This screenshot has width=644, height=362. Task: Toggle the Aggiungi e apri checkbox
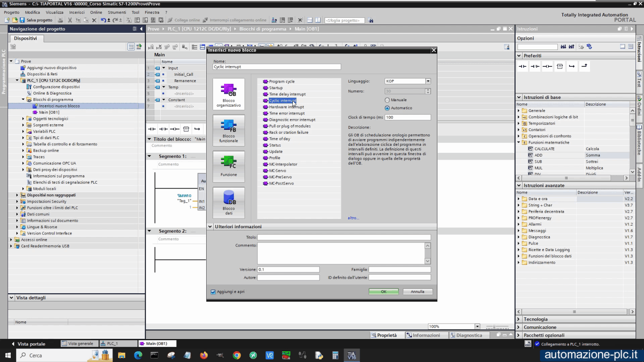pos(213,292)
